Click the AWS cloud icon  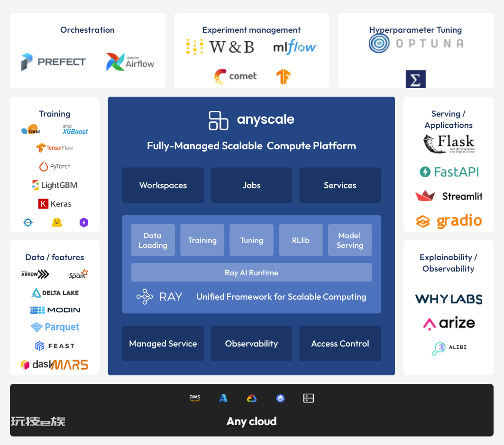pos(195,398)
